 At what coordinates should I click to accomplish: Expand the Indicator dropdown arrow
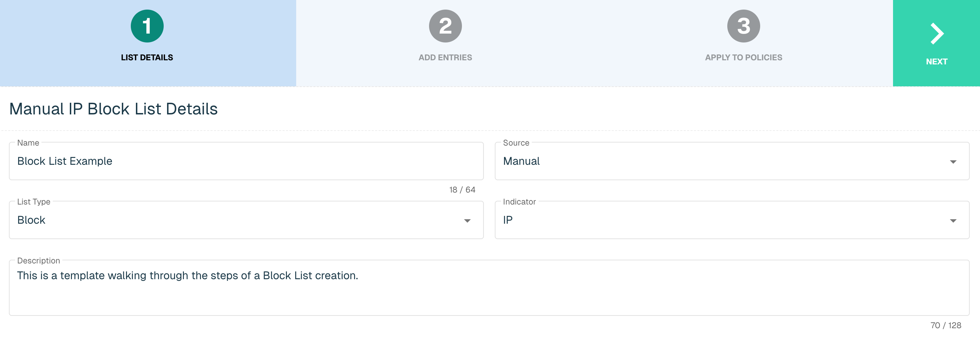pos(953,221)
